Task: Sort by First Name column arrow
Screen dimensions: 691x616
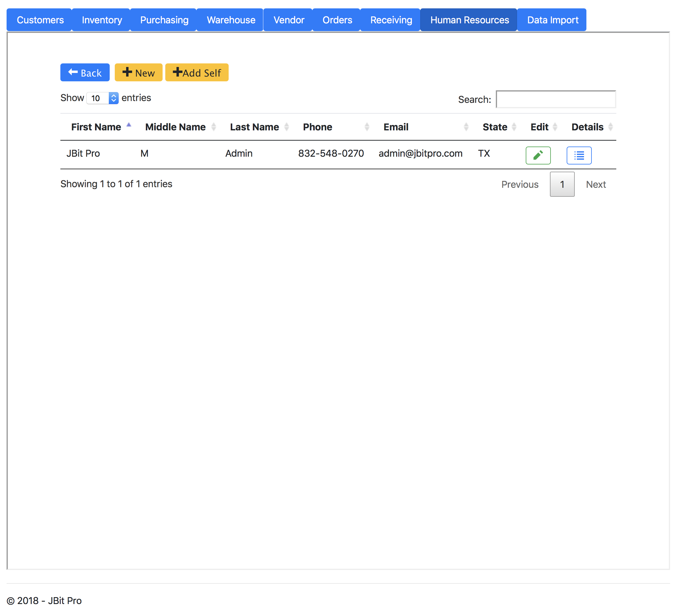Action: 129,125
